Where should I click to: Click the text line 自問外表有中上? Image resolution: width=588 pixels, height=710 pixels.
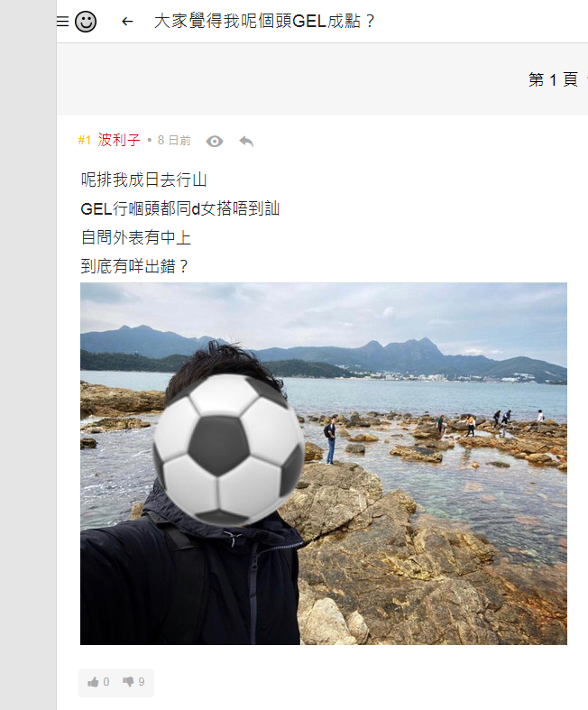136,238
